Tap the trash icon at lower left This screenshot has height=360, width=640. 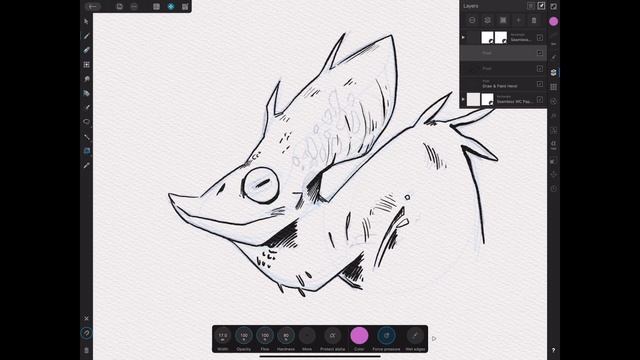86,350
